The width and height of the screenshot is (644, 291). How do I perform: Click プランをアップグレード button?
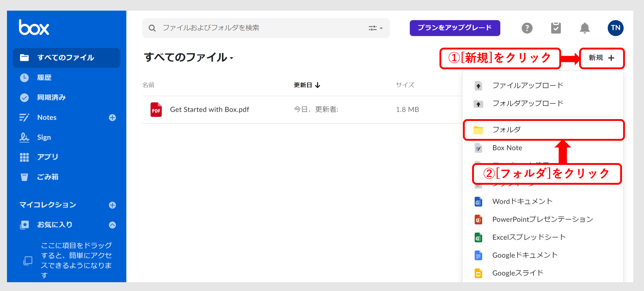(455, 28)
